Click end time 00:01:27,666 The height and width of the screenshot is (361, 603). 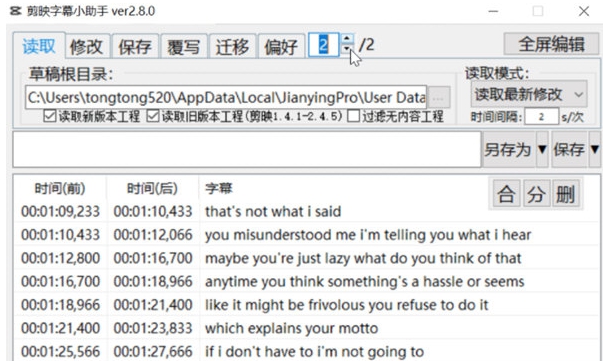pyautogui.click(x=153, y=351)
